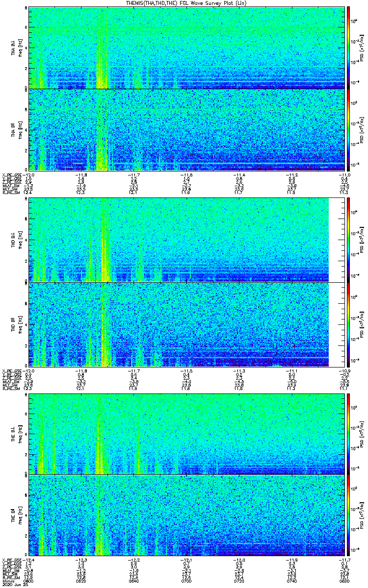
Task: Click the 'hhmm' time axis label
Action: [8, 581]
